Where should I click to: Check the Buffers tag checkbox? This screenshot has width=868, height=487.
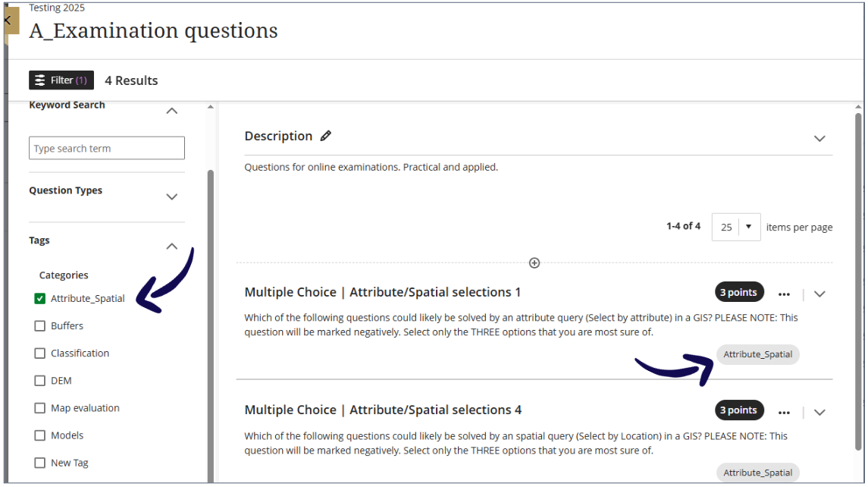(x=40, y=325)
